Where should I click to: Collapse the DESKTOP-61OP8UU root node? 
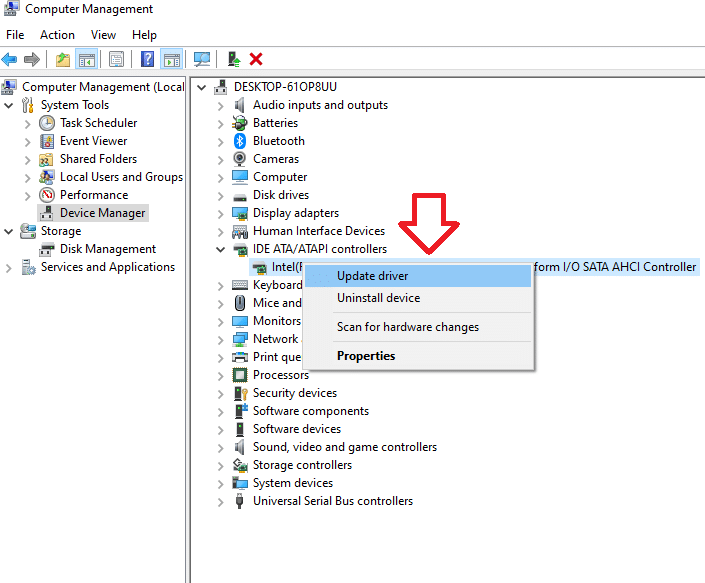[202, 88]
